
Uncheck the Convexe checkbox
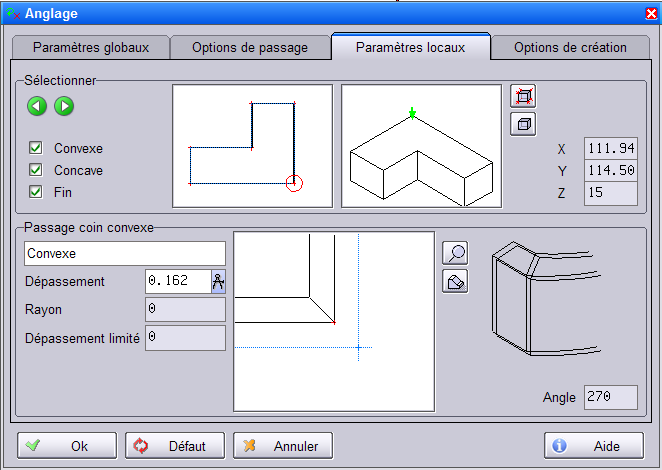point(36,148)
